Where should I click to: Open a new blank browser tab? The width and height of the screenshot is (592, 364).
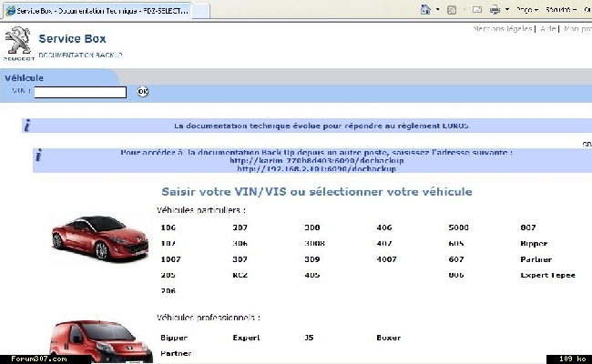pyautogui.click(x=201, y=11)
